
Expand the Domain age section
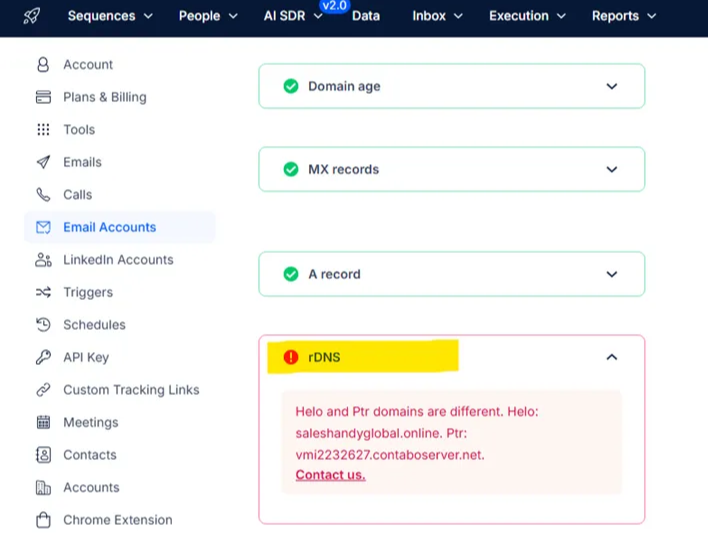(x=612, y=86)
